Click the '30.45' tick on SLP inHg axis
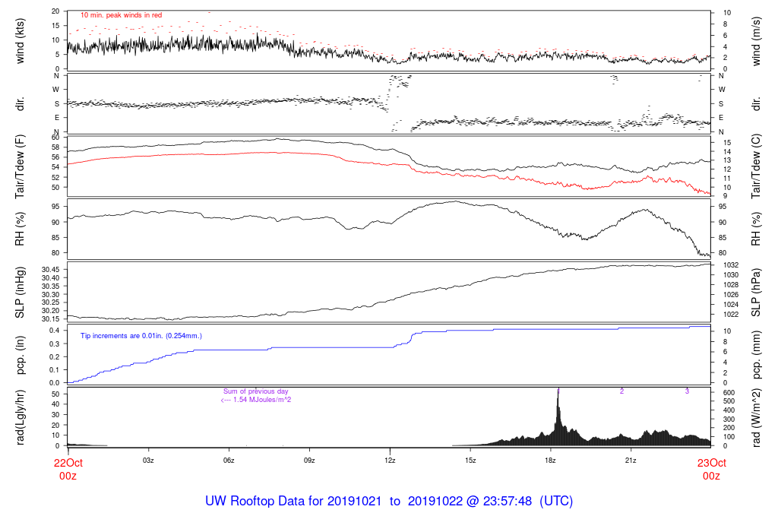This screenshot has width=778, height=532. pyautogui.click(x=51, y=270)
